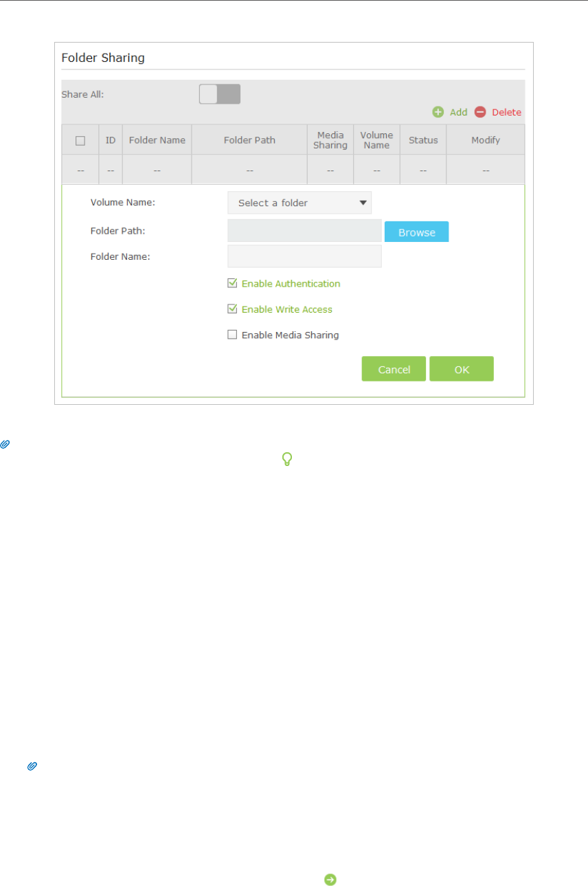The width and height of the screenshot is (588, 888).
Task: Click the Folder Name input field
Action: [x=304, y=256]
